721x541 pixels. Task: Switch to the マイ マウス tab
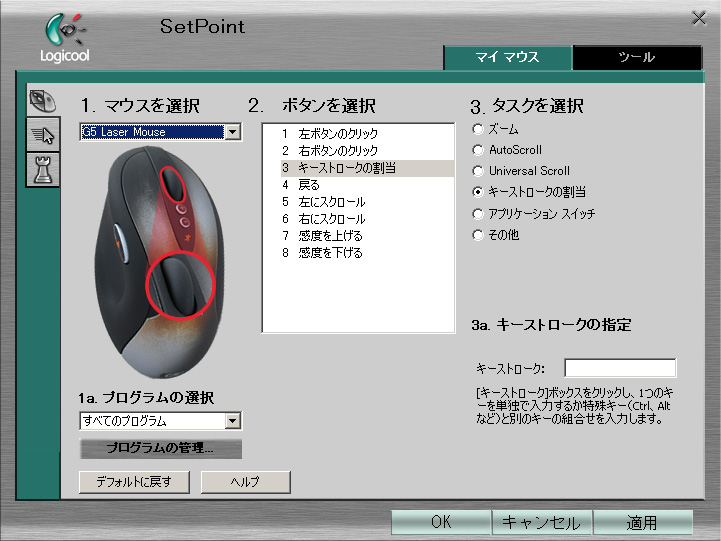point(508,57)
